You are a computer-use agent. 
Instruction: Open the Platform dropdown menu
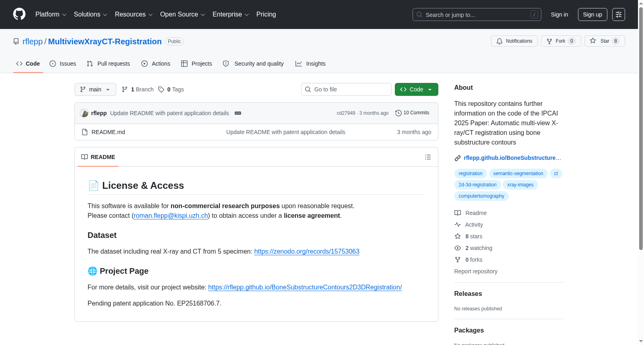[51, 14]
